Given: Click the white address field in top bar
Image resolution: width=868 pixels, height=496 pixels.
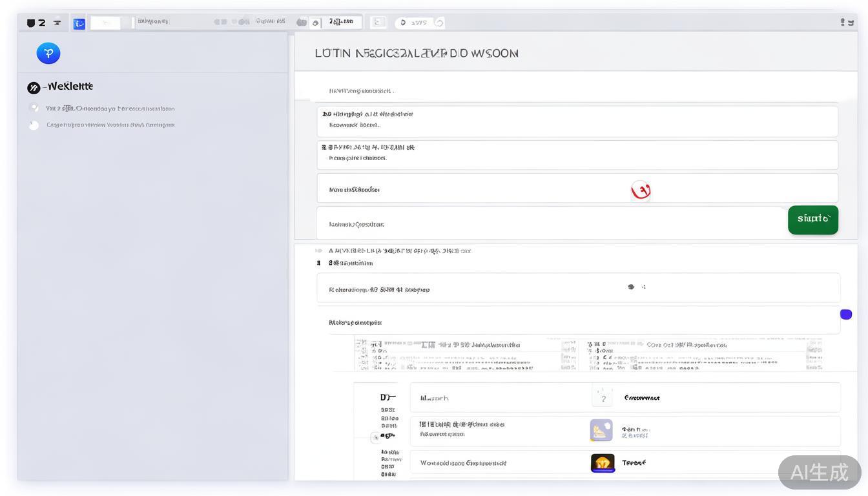Looking at the screenshot, I should pyautogui.click(x=105, y=23).
